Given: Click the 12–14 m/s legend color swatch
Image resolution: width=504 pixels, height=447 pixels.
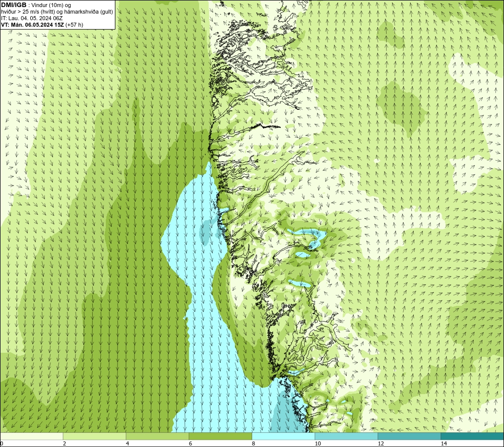Looking at the screenshot, I should pos(409,436).
